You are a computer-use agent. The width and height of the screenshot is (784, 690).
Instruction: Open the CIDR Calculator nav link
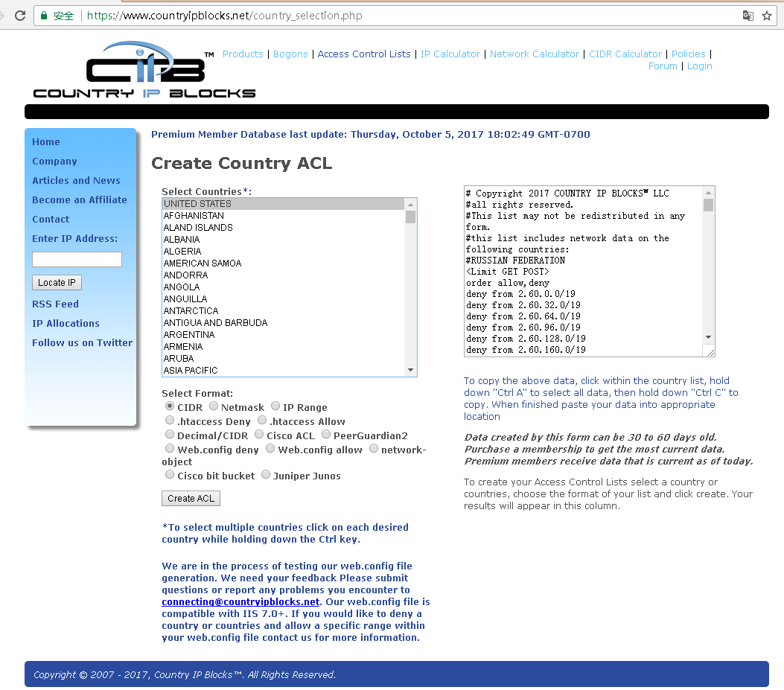tap(625, 54)
